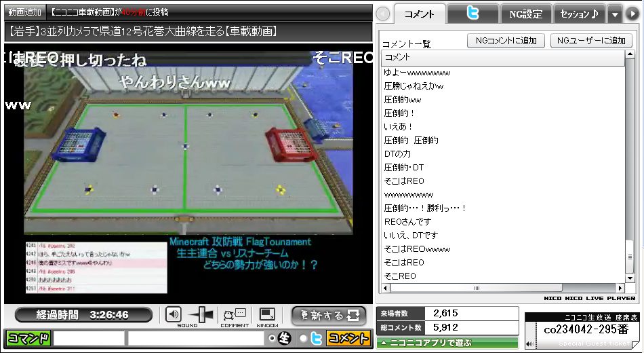Click NGコメントに追加 button
The image size is (644, 353).
[506, 40]
